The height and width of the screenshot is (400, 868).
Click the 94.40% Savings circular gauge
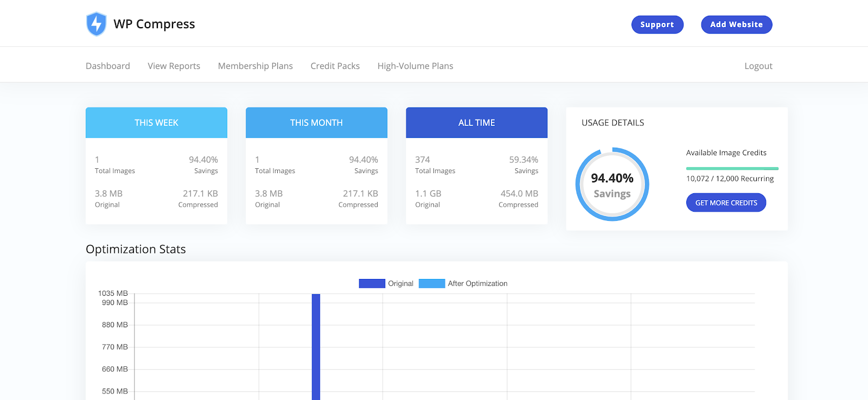(612, 185)
